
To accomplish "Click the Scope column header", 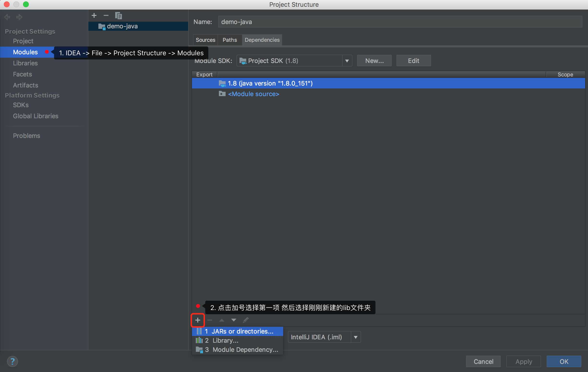I will (565, 74).
